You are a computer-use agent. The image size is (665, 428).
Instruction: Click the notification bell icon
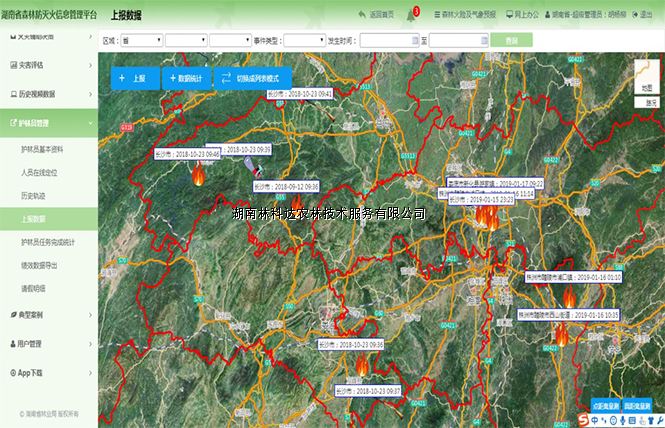(x=410, y=15)
